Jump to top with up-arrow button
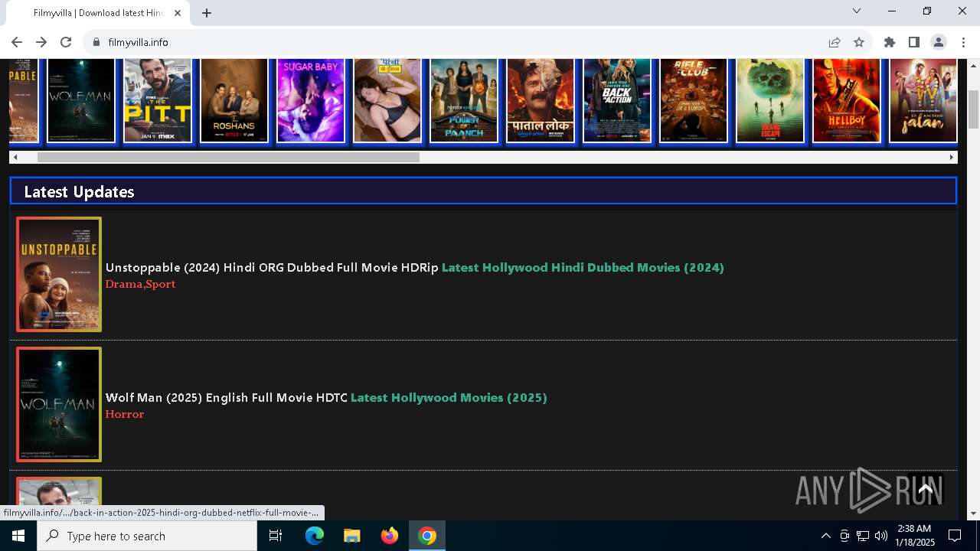Image resolution: width=980 pixels, height=551 pixels. click(925, 488)
